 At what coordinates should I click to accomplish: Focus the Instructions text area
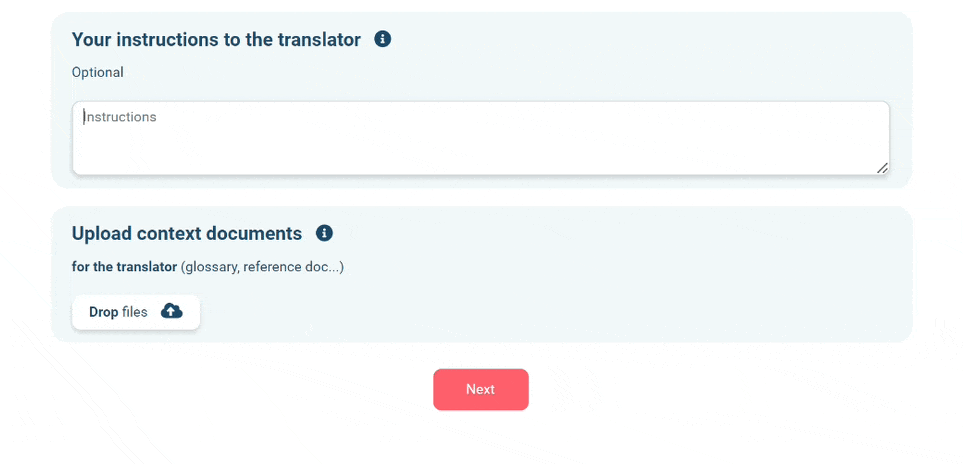pyautogui.click(x=480, y=138)
